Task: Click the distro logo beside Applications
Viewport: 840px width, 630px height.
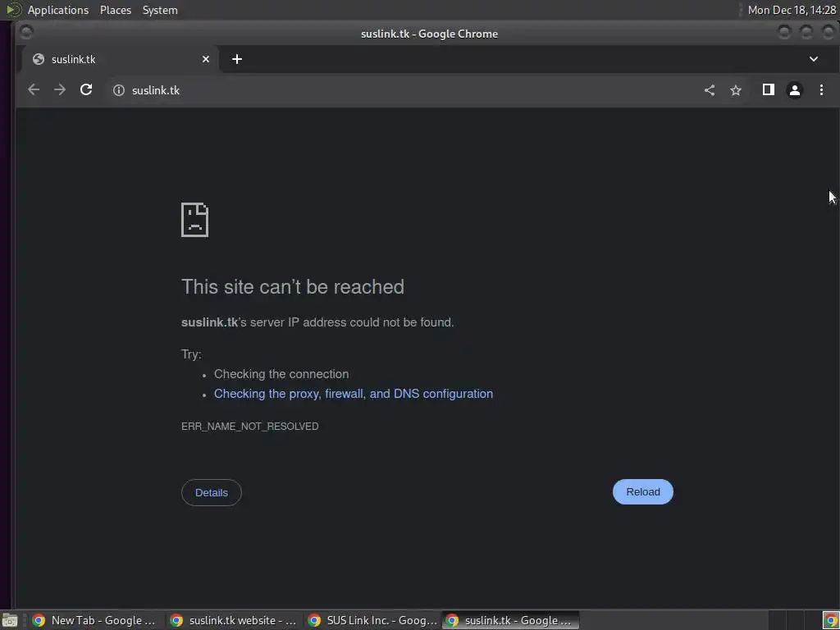Action: 13,10
